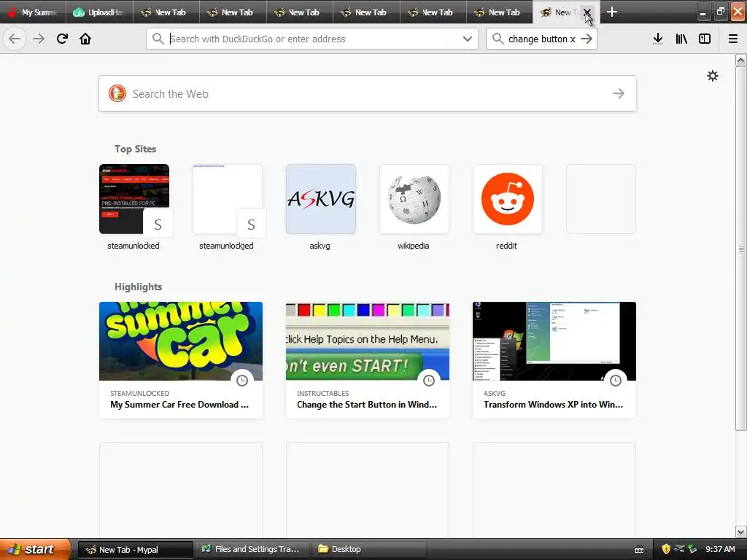
Task: Switch to the eighth tab, a New Tab
Action: pos(499,12)
